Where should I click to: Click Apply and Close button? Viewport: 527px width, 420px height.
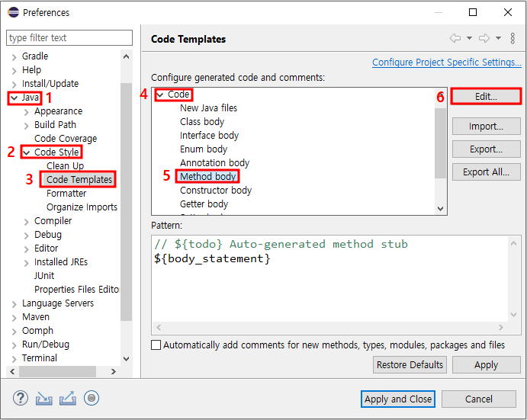[398, 399]
